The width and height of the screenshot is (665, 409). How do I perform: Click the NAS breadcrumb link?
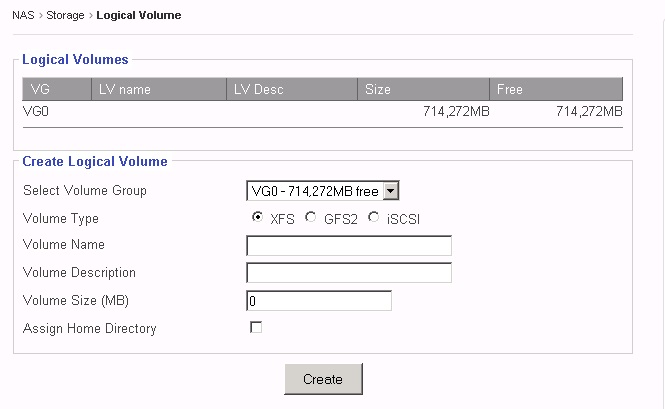click(22, 16)
